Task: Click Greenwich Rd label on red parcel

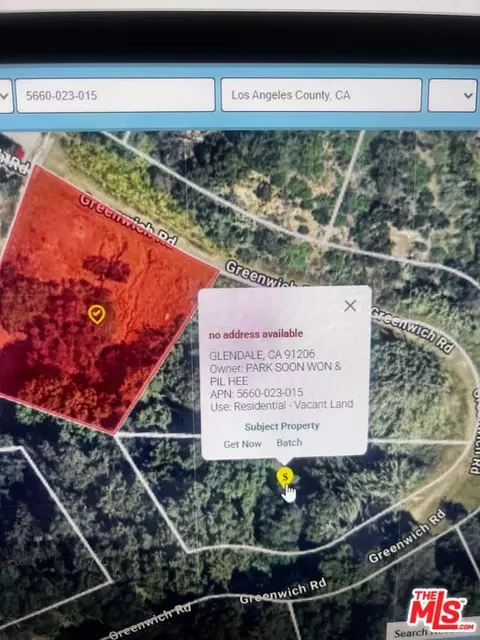Action: [128, 220]
